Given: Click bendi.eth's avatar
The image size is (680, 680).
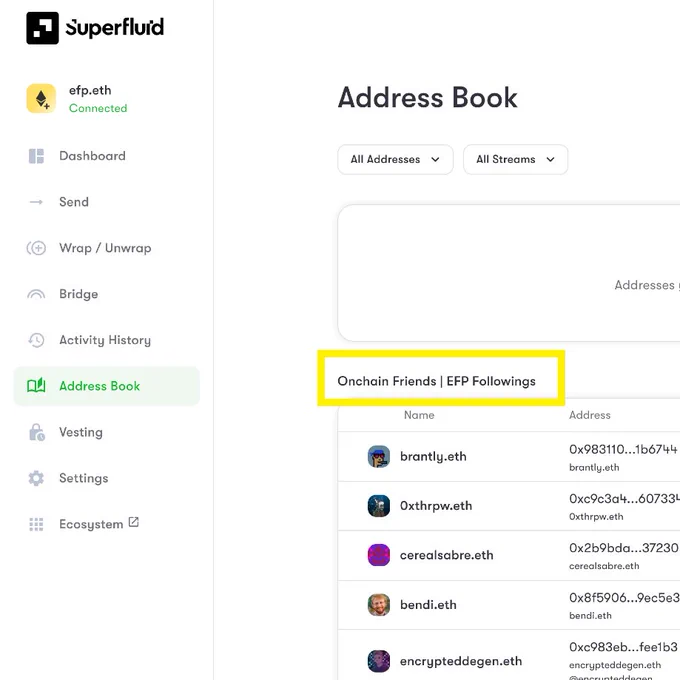Looking at the screenshot, I should [x=379, y=605].
